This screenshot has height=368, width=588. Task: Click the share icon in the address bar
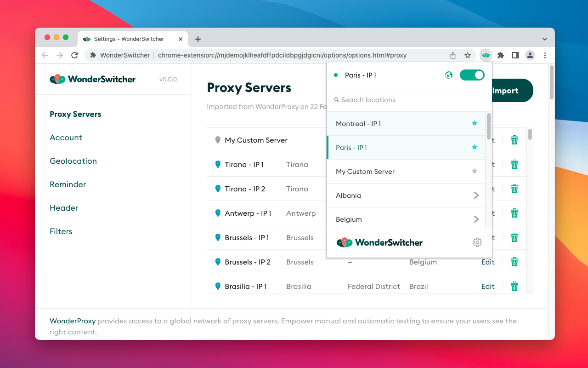coord(453,55)
